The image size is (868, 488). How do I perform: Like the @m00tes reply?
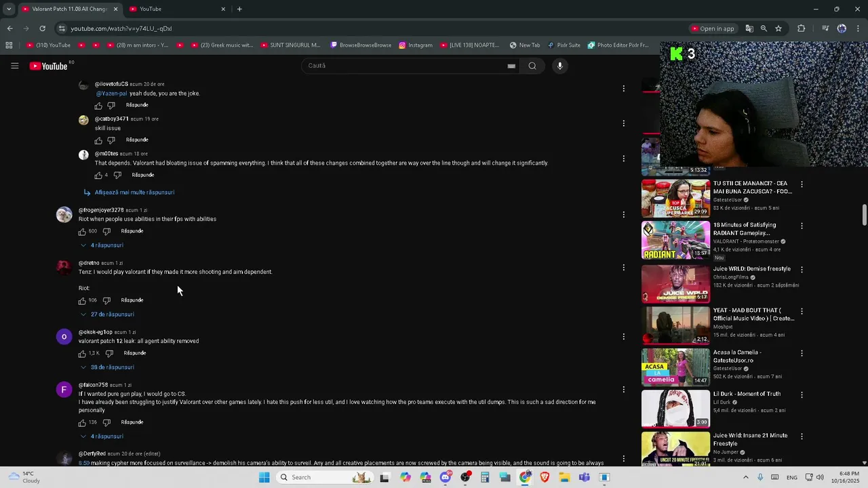click(98, 176)
